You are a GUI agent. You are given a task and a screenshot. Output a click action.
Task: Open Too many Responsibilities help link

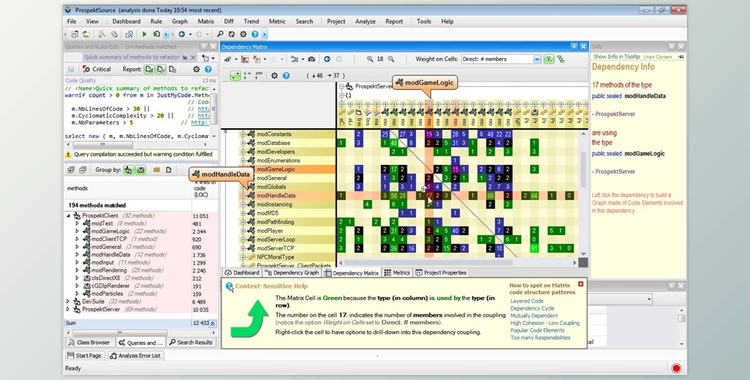(540, 337)
